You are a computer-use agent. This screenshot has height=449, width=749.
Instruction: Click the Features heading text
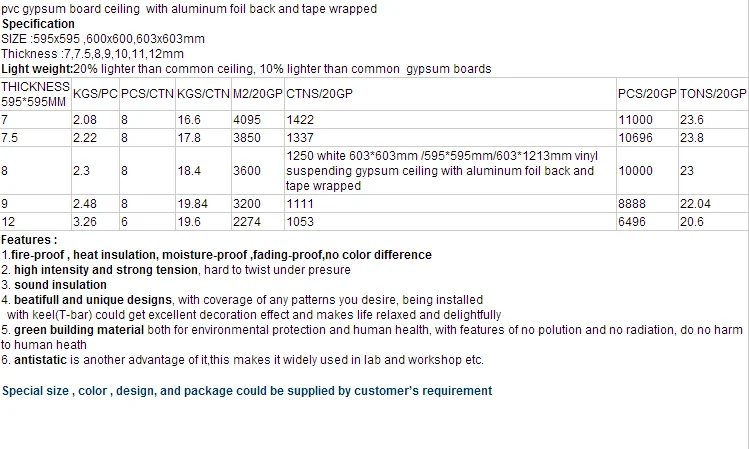pos(29,240)
